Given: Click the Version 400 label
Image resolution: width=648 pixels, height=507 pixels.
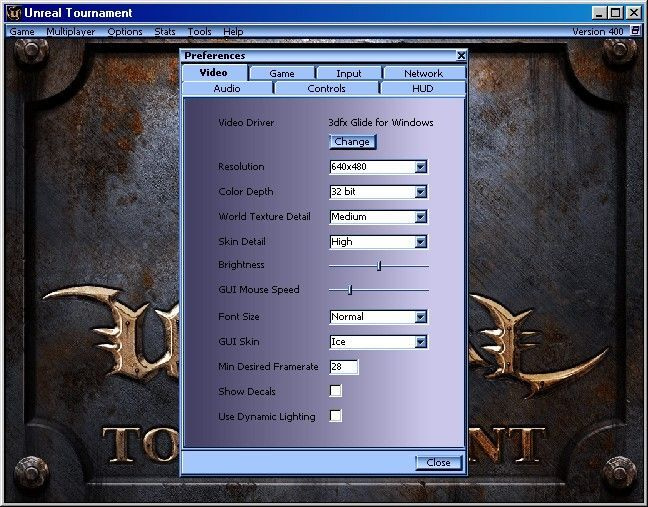Looking at the screenshot, I should (598, 31).
